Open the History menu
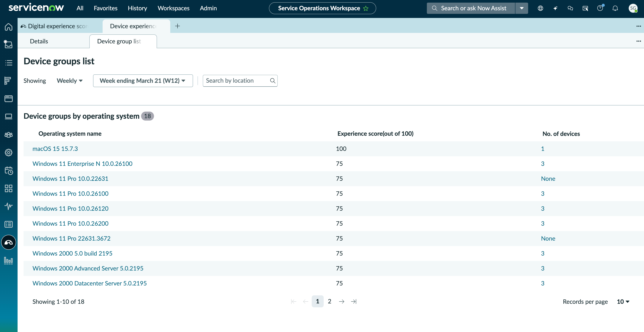 (x=137, y=8)
